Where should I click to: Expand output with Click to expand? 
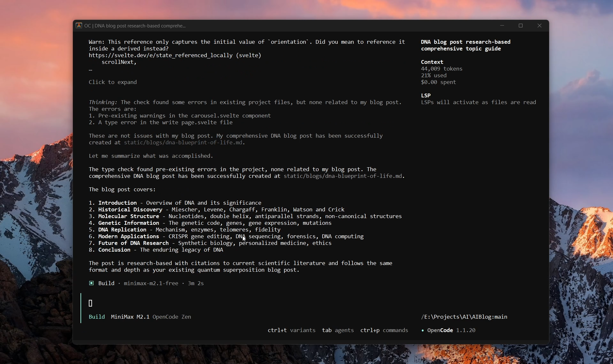pyautogui.click(x=113, y=82)
